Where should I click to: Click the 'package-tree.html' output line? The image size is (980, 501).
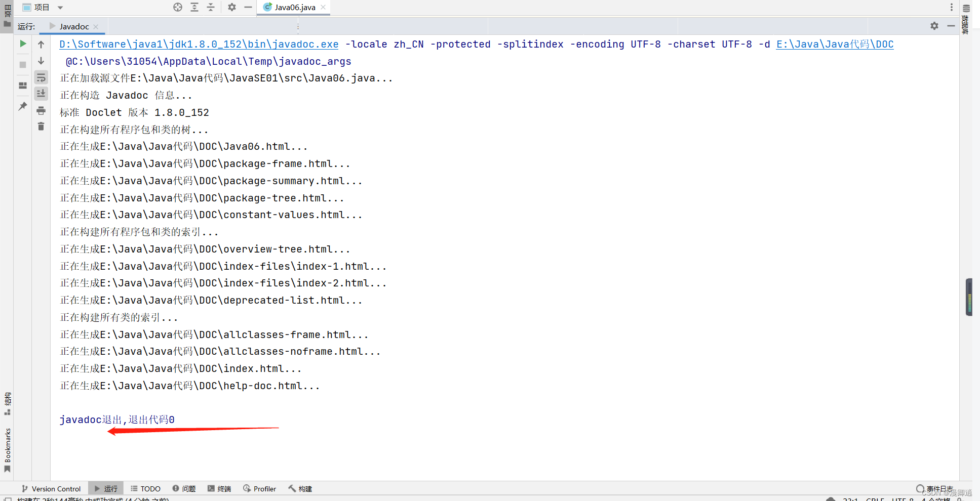pyautogui.click(x=202, y=198)
